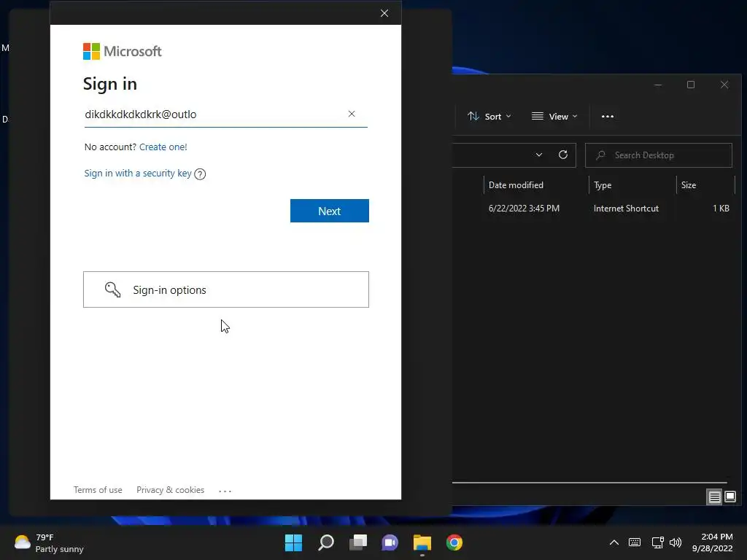The width and height of the screenshot is (747, 560).
Task: Click the security key help question mark icon
Action: [200, 174]
